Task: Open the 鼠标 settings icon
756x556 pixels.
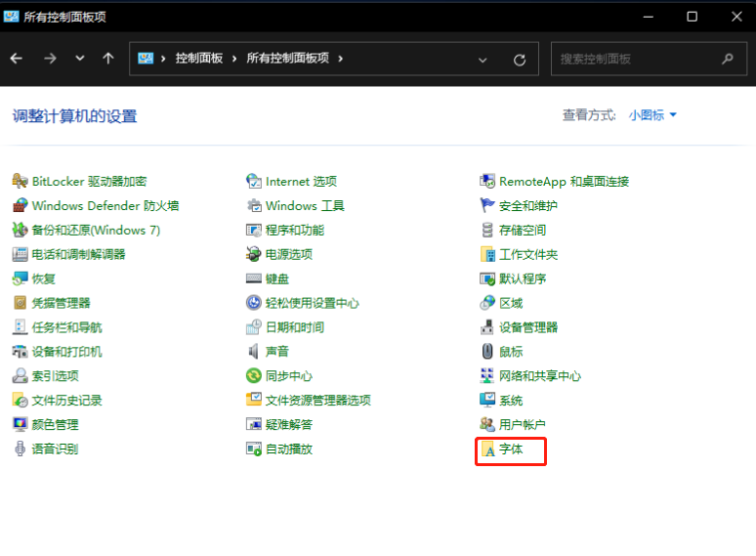Action: pyautogui.click(x=488, y=352)
